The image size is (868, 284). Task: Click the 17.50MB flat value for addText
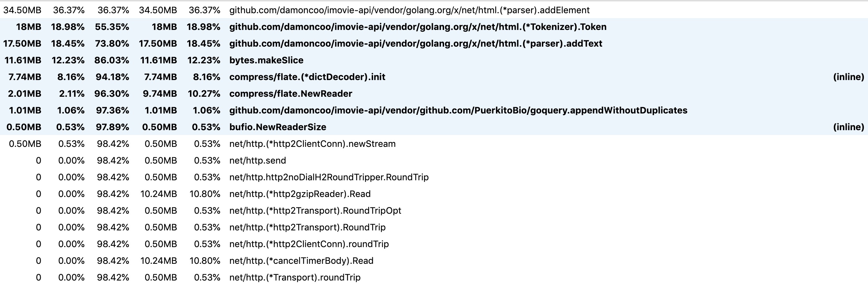coord(22,44)
